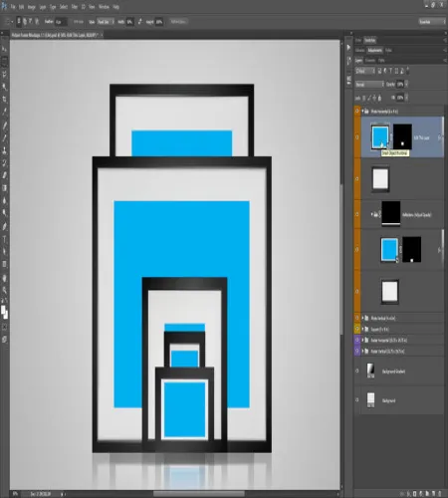Open the Image menu

[x=32, y=7]
